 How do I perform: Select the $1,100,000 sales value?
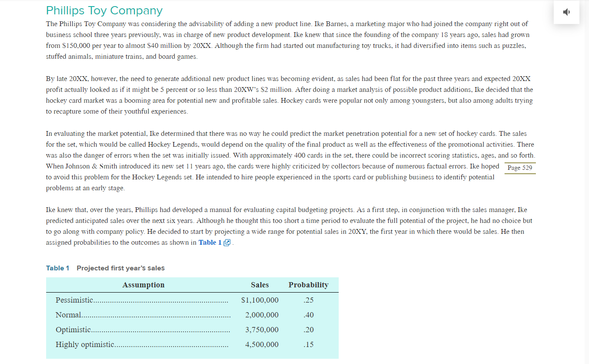pos(259,300)
